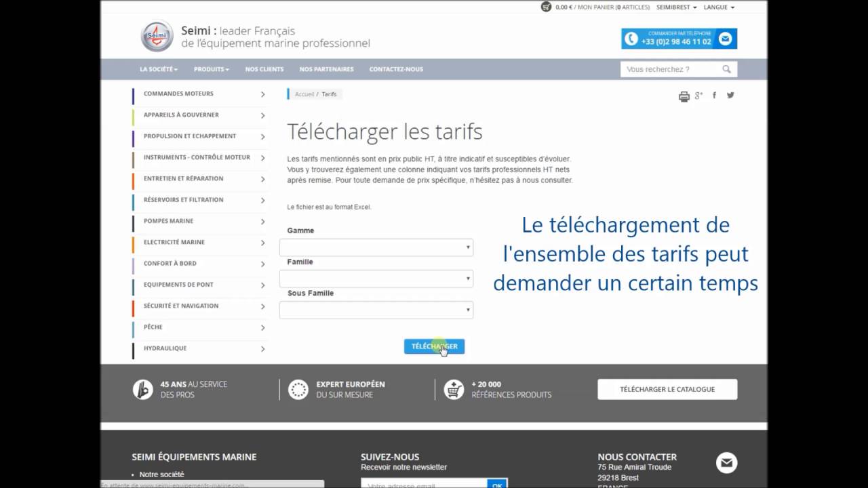
Task: Open the Langue dropdown
Action: point(719,7)
